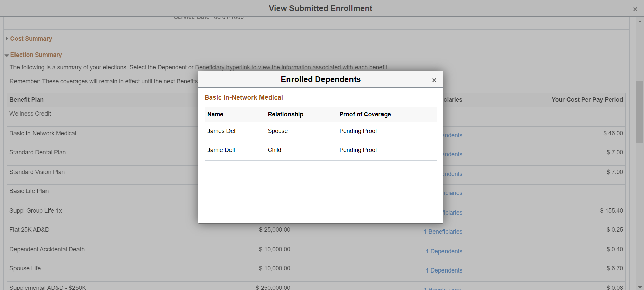Click the vertical scrollbar thumb

click(639, 112)
